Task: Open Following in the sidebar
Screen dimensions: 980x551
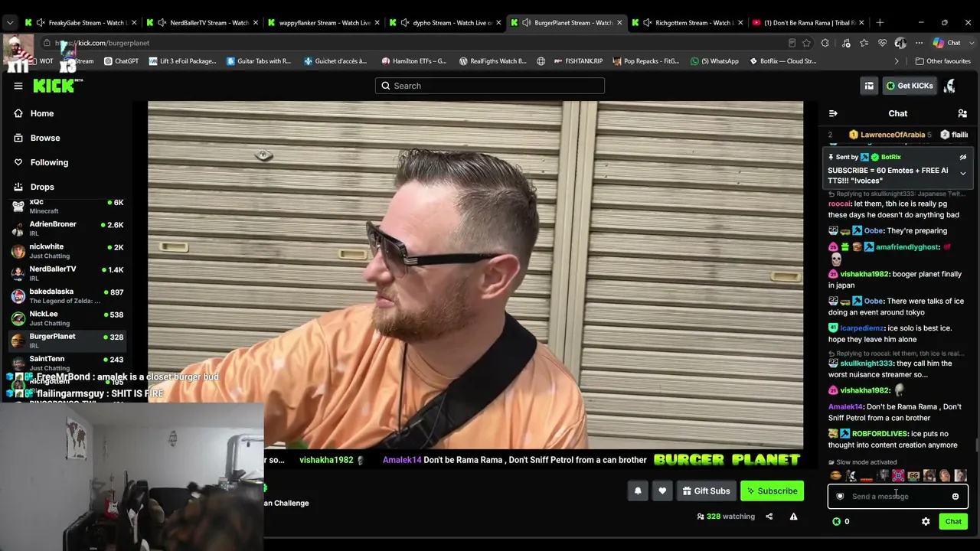Action: coord(49,162)
